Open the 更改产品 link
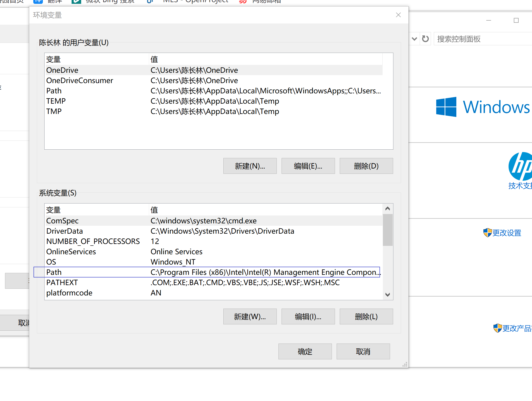 click(x=517, y=328)
